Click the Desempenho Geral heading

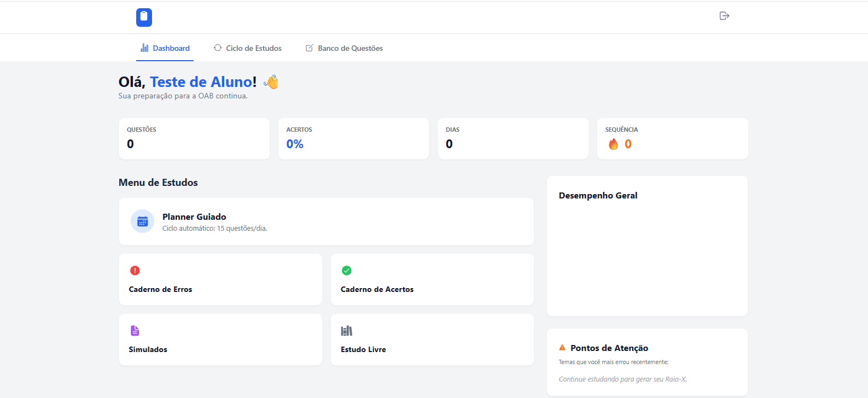click(598, 196)
